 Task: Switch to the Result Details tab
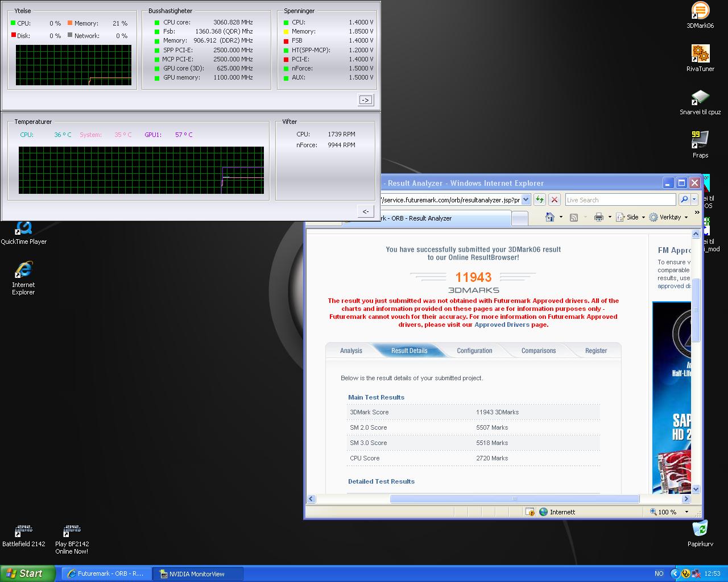pos(409,351)
